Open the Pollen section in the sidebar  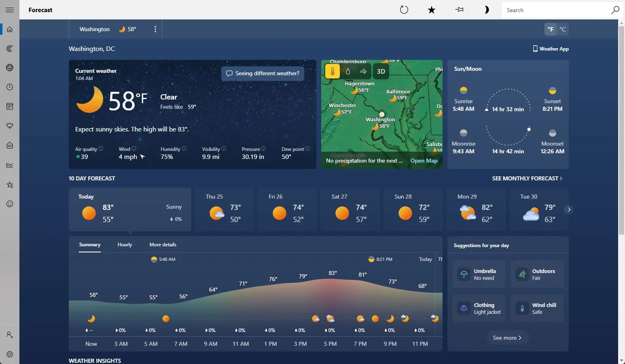(x=10, y=126)
